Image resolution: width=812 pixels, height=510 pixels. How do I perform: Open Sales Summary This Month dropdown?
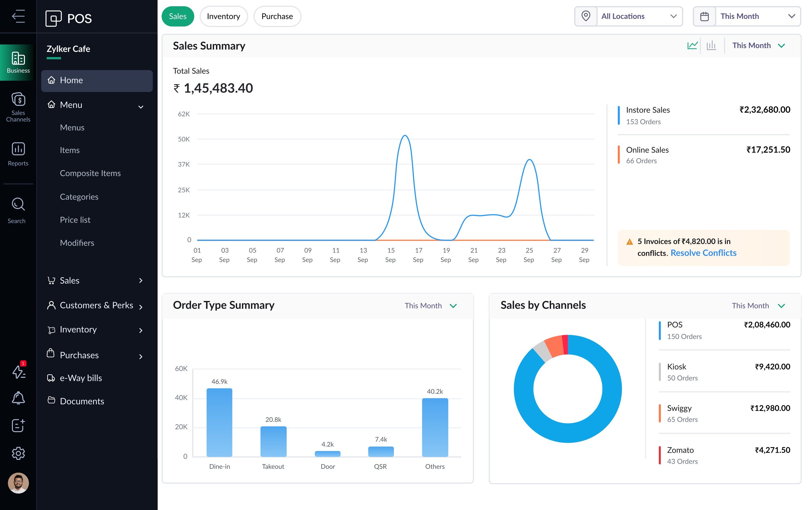coord(759,45)
